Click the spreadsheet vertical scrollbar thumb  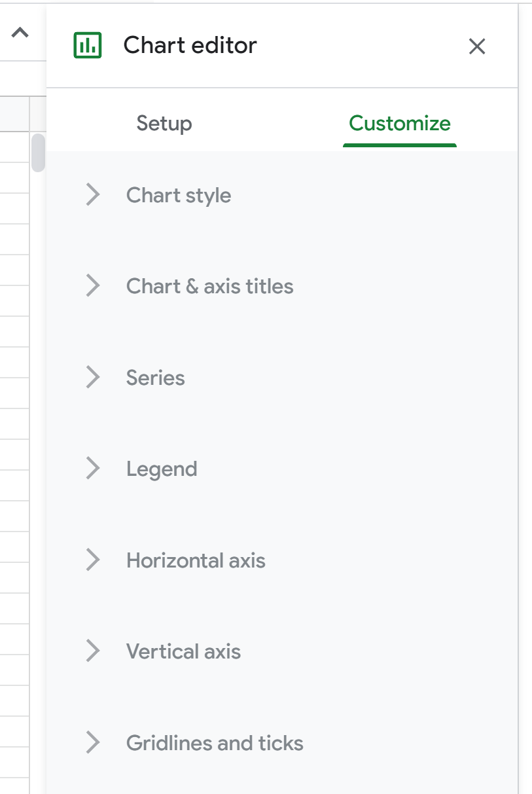38,153
